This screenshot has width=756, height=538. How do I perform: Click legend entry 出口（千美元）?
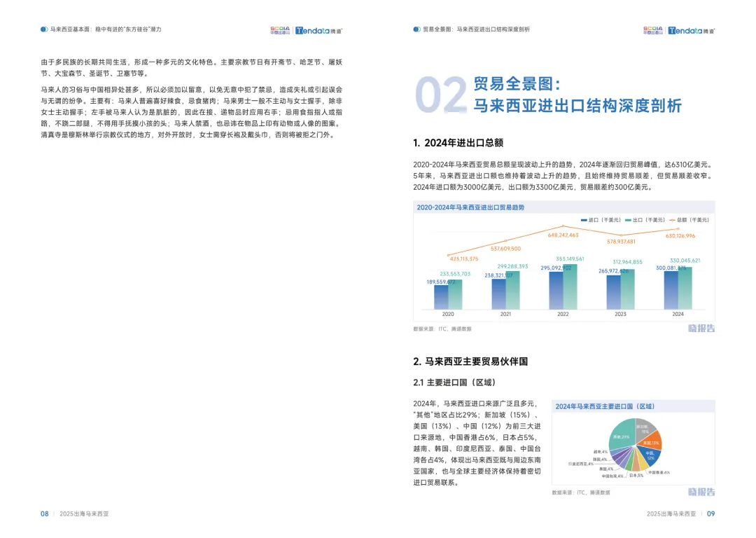645,220
